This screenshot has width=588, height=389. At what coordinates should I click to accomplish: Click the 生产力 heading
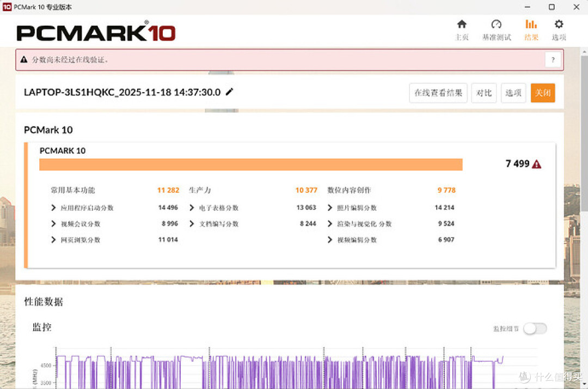200,190
